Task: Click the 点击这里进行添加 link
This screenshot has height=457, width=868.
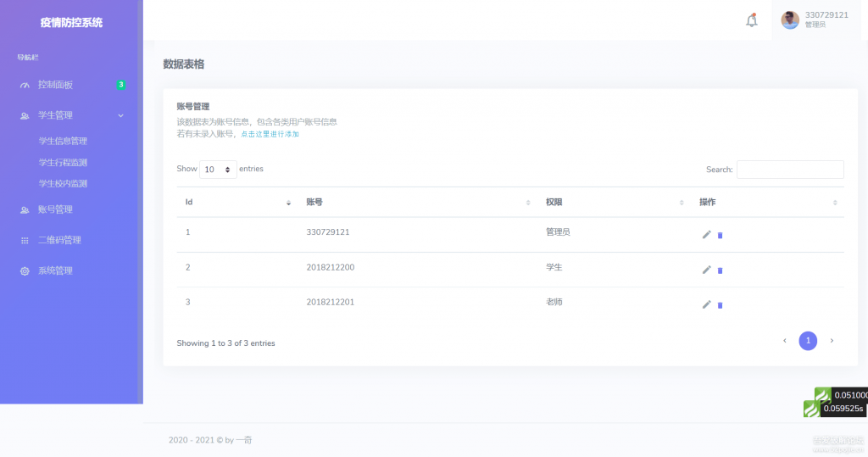Action: point(270,134)
